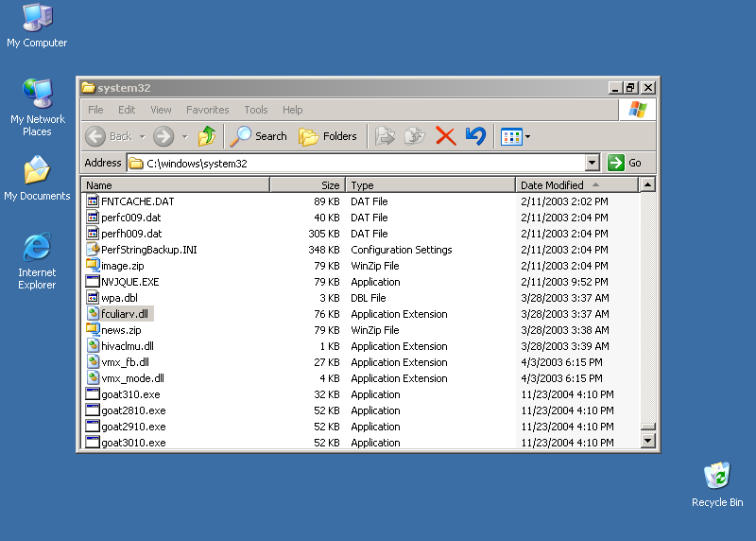Image resolution: width=756 pixels, height=541 pixels.
Task: Sort by the Name column header
Action: [176, 184]
